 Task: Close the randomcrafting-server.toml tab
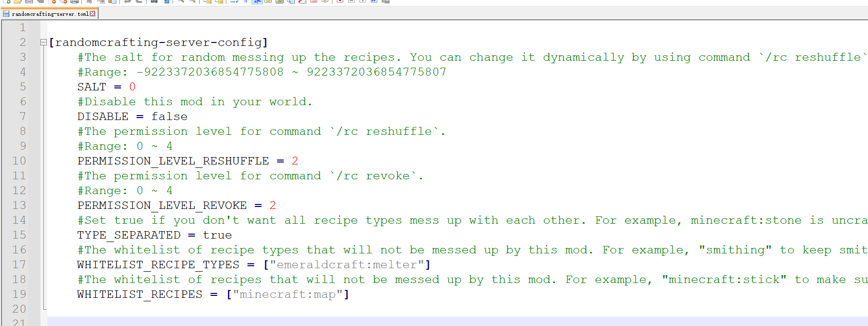(x=93, y=14)
